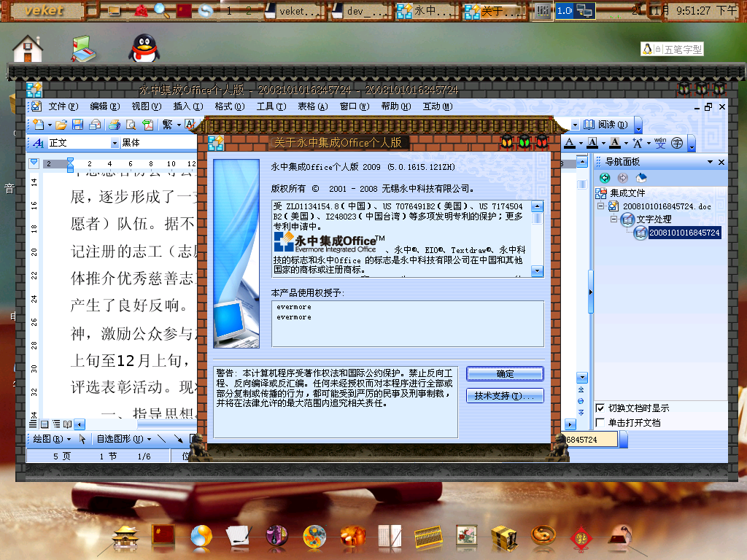747x560 pixels.
Task: Collapse the 文字处理 tree node
Action: click(x=614, y=219)
